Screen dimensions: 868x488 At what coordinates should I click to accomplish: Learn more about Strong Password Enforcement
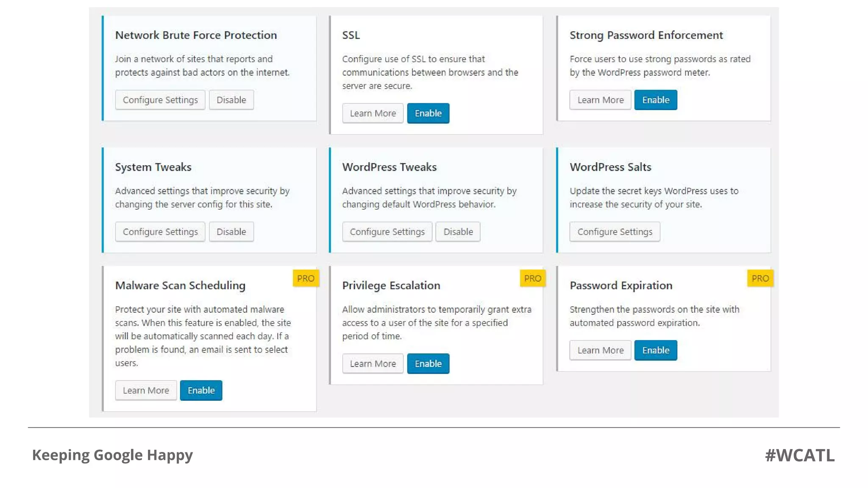pyautogui.click(x=600, y=100)
